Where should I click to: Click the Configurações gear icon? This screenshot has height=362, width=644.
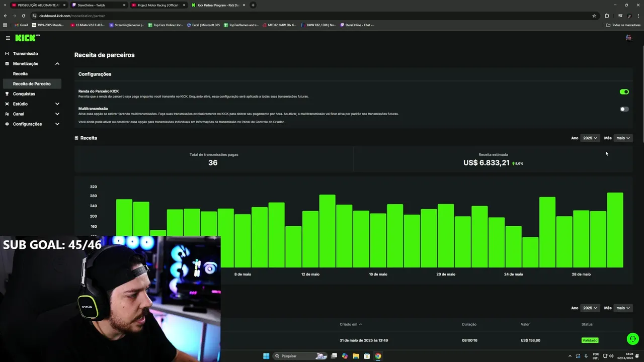click(x=7, y=124)
